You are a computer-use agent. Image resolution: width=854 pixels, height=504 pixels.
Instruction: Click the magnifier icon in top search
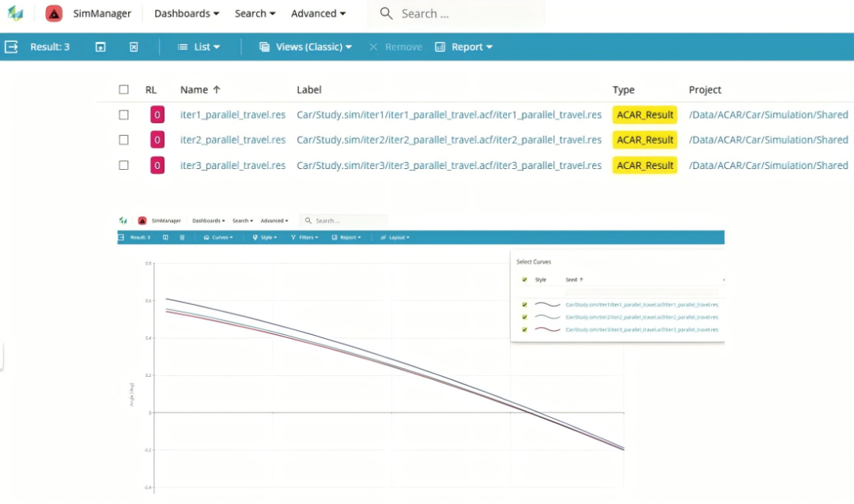click(x=386, y=13)
